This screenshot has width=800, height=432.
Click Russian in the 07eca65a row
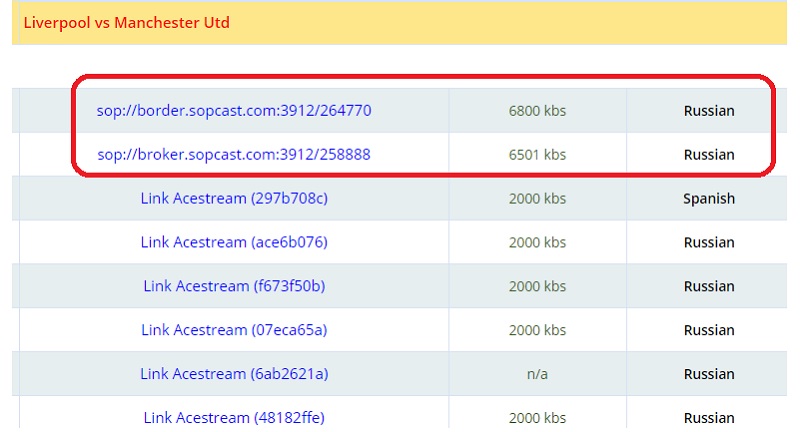(x=709, y=330)
